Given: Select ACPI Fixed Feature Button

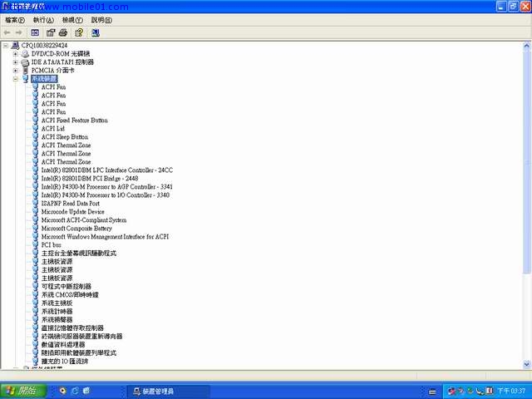Looking at the screenshot, I should click(x=74, y=120).
